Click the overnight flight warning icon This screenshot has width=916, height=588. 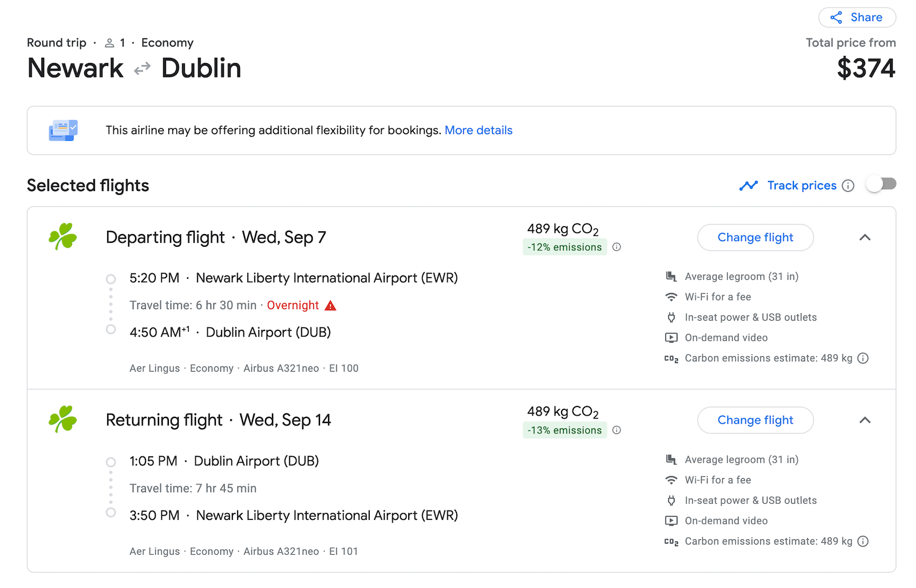tap(330, 305)
